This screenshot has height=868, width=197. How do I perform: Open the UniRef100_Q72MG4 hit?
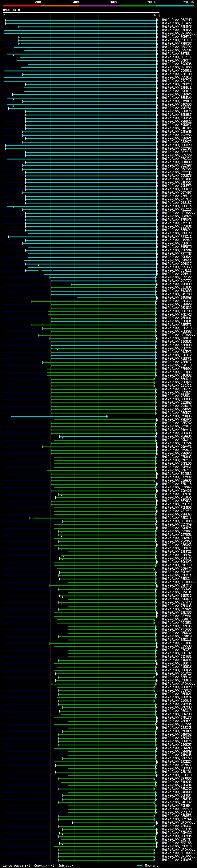(176, 396)
